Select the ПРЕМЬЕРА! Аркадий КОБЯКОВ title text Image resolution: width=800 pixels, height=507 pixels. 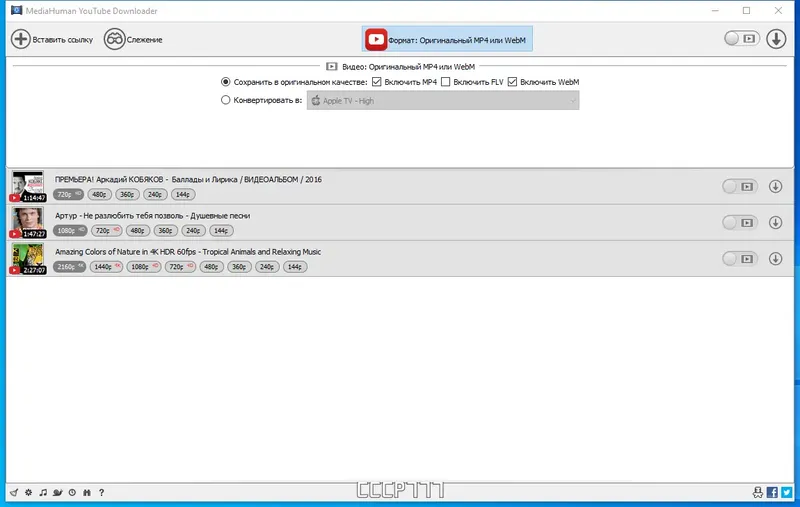(x=188, y=180)
